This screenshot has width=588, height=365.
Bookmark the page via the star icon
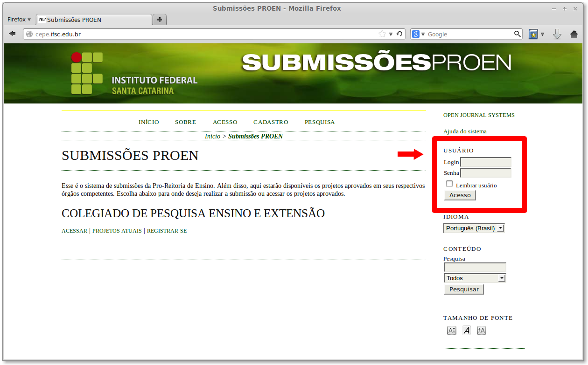click(383, 34)
